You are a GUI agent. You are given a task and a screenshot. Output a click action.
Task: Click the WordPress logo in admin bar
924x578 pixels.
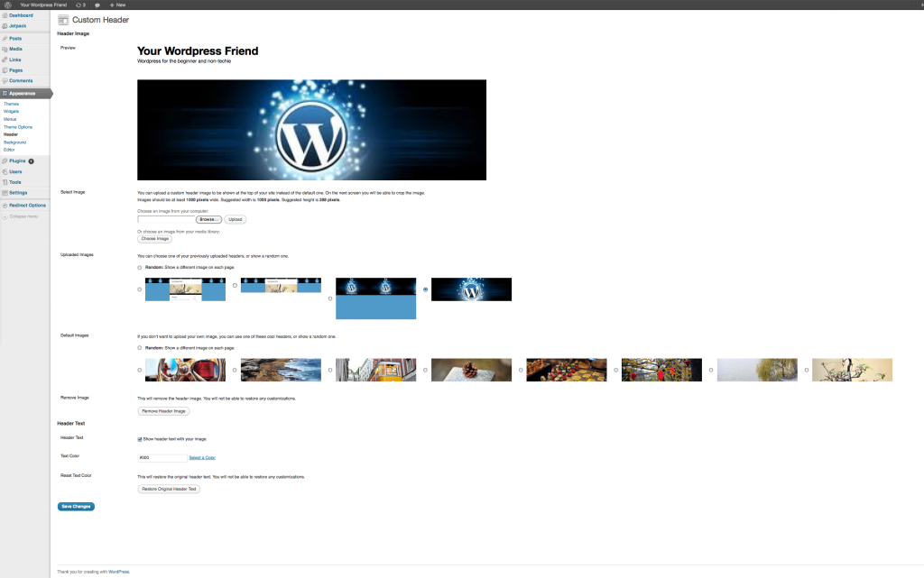7,5
